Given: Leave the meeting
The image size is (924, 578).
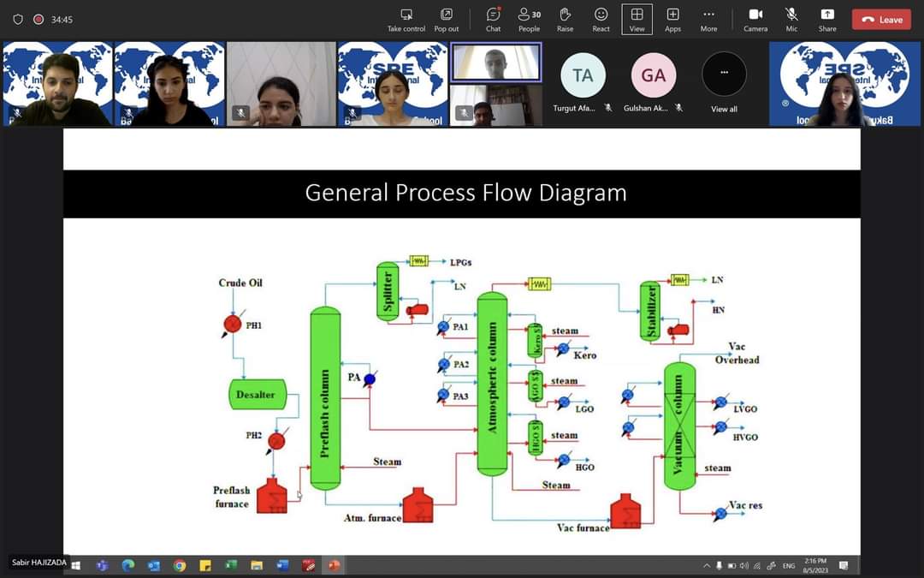Looking at the screenshot, I should click(881, 20).
